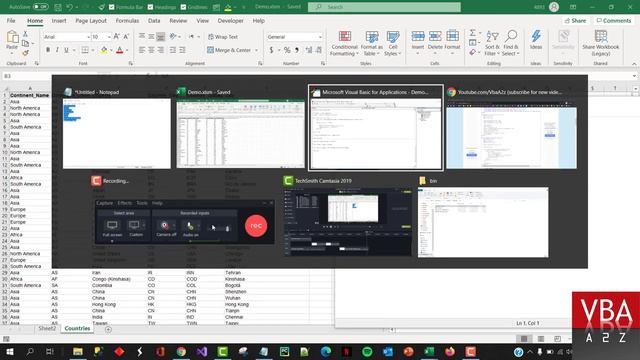Screen dimensions: 640x360
Task: Uncheck the Gridlines checkbox
Action: (x=183, y=7)
